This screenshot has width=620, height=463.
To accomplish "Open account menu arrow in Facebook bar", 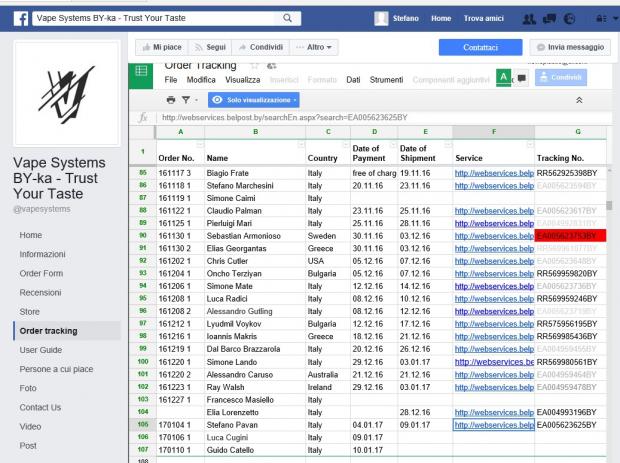I will [615, 19].
